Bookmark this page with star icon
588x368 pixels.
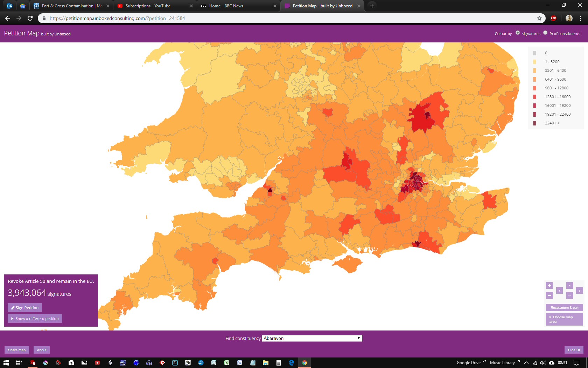[x=539, y=18]
